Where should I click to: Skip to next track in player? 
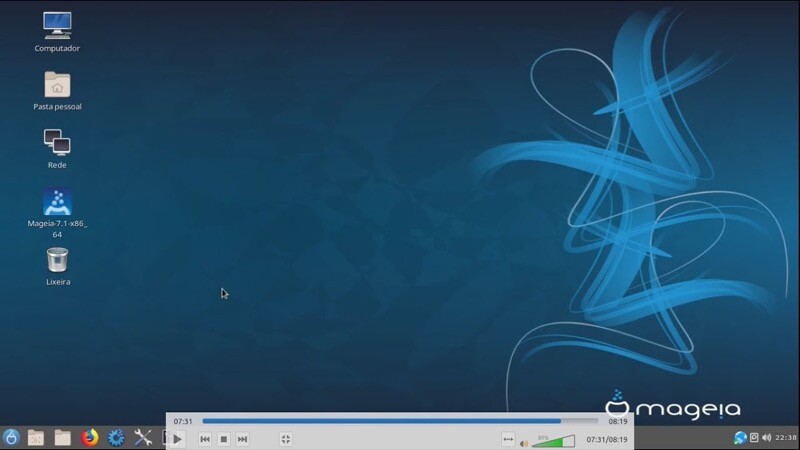coord(242,439)
